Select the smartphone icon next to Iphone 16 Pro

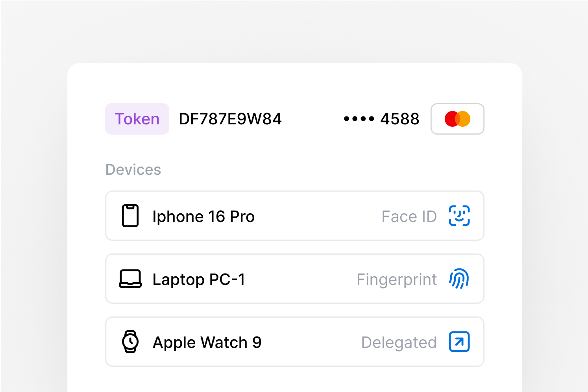point(130,216)
